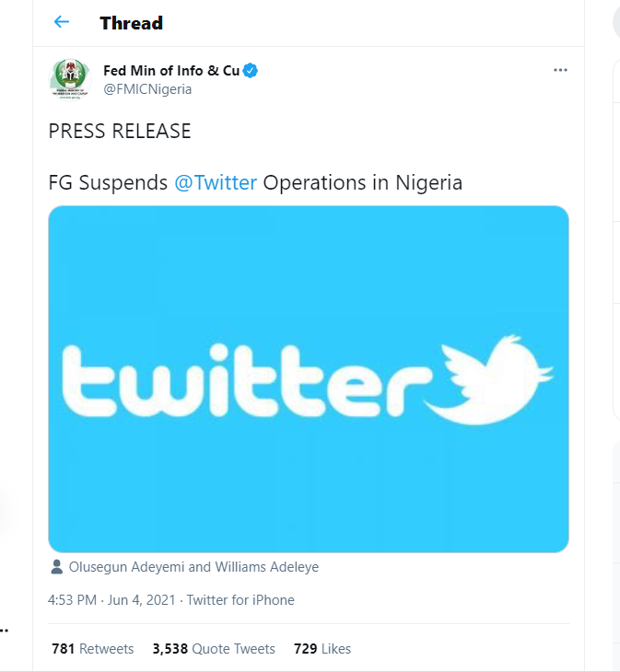Open the Fed Min of Info profile avatar
Screen dimensions: 620x672
tap(71, 80)
